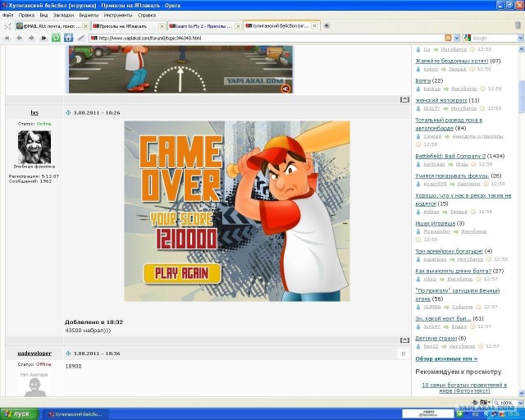The height and width of the screenshot is (420, 525).
Task: Click the RSS feed icon in address bar
Action: tap(448, 38)
